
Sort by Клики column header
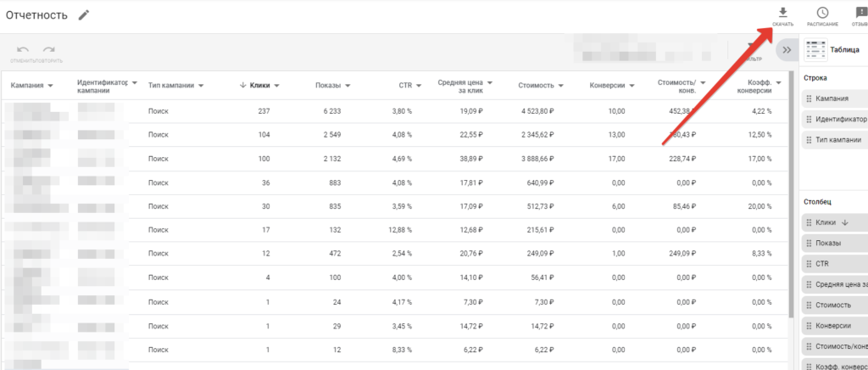point(260,86)
